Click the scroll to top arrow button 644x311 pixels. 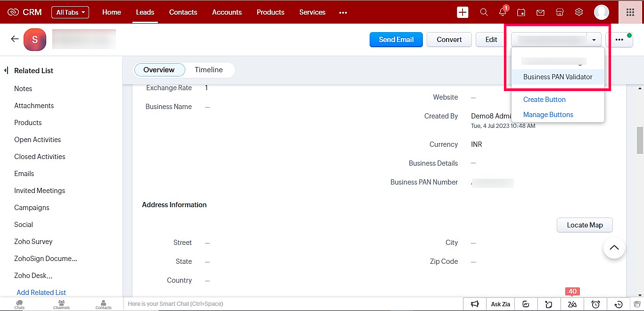point(614,247)
